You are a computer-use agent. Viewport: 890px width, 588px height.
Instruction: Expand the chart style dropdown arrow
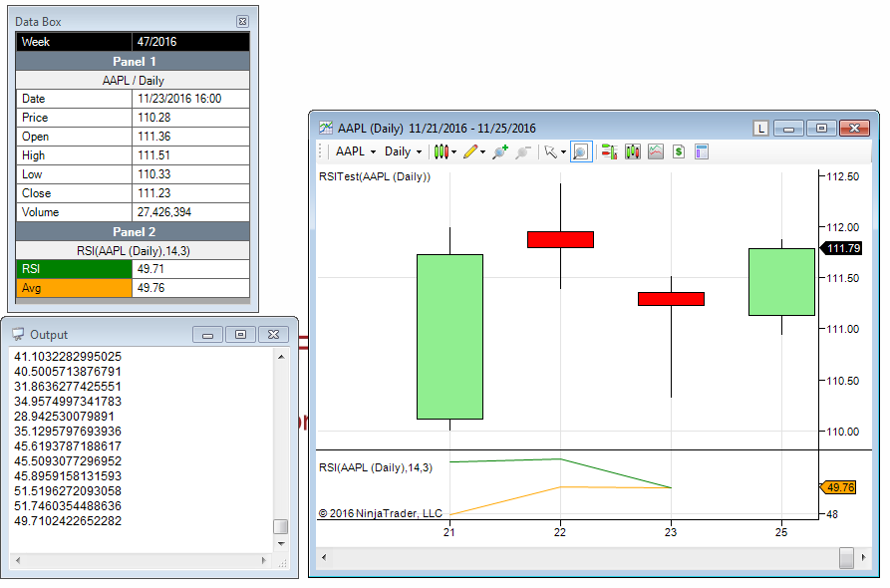pos(453,151)
